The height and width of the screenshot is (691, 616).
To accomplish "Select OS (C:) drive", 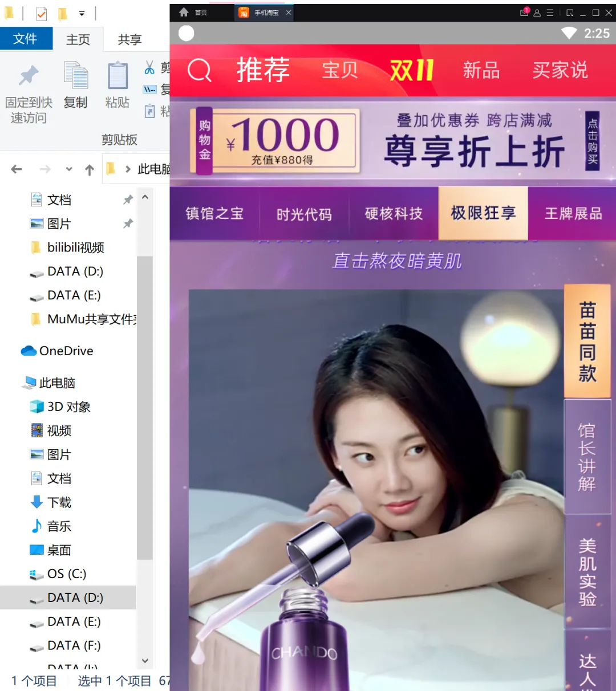I will click(x=58, y=574).
